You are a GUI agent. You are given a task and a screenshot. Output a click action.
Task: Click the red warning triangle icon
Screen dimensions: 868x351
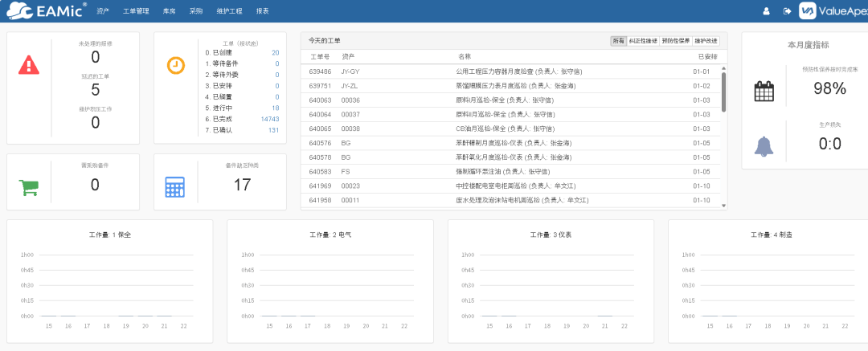coord(30,65)
